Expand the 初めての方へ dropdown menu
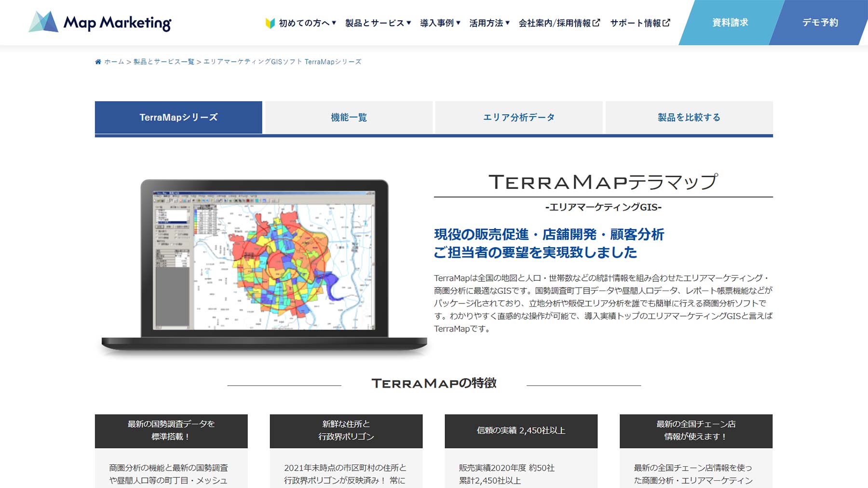Viewport: 868px width, 488px height. (x=307, y=23)
